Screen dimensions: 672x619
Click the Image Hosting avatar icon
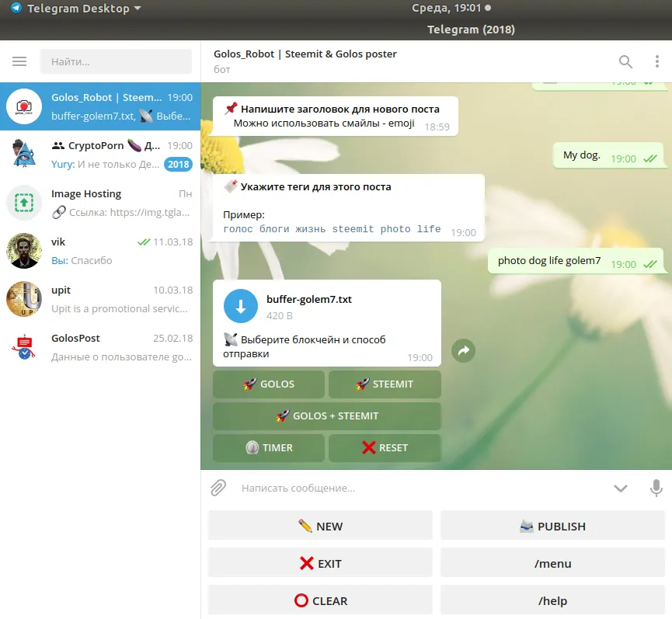[24, 203]
